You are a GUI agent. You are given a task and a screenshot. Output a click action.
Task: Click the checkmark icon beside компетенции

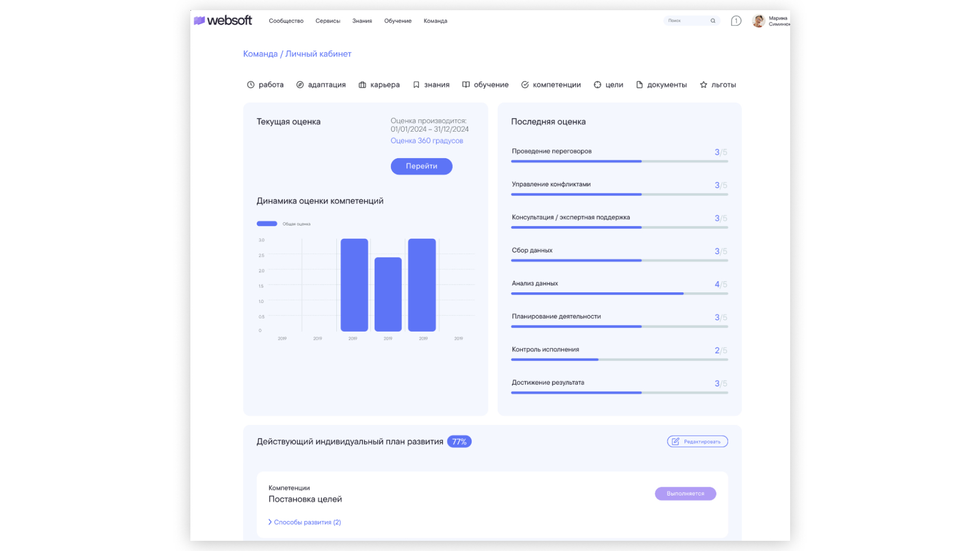525,85
